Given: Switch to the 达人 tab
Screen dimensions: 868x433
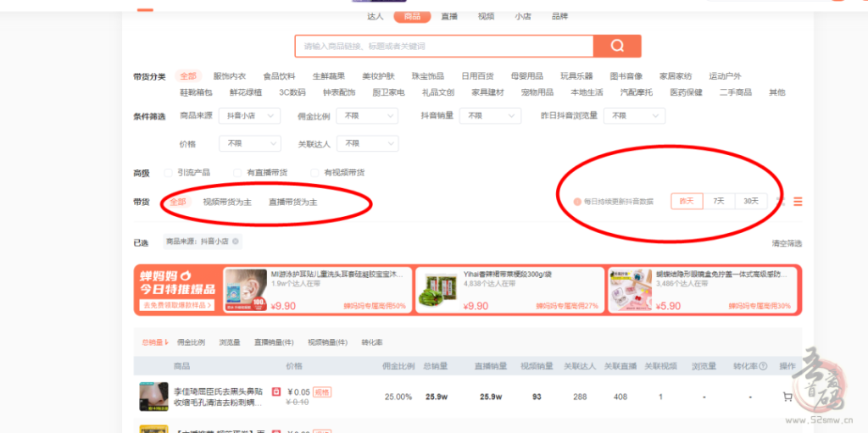Looking at the screenshot, I should (375, 16).
